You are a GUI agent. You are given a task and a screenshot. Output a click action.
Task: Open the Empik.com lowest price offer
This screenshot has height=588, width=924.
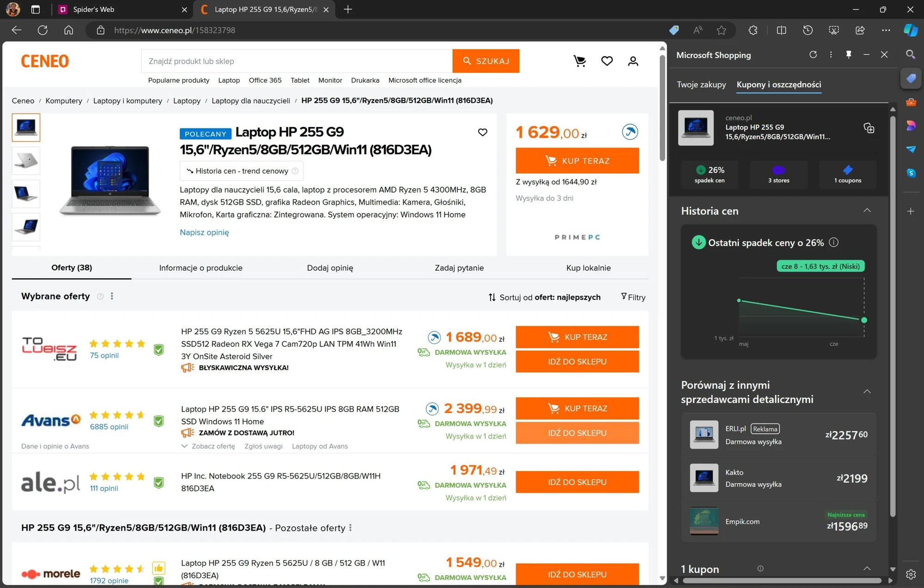click(x=778, y=521)
